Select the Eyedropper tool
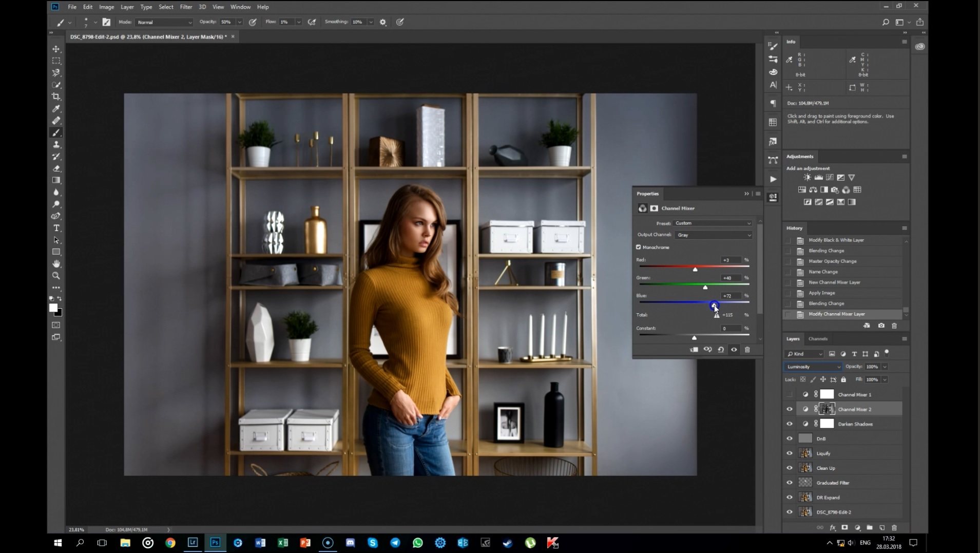The image size is (980, 553). (x=56, y=108)
